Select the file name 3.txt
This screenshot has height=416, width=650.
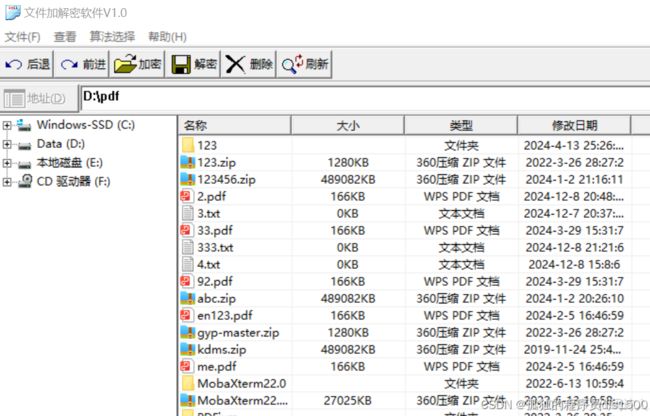coord(209,213)
